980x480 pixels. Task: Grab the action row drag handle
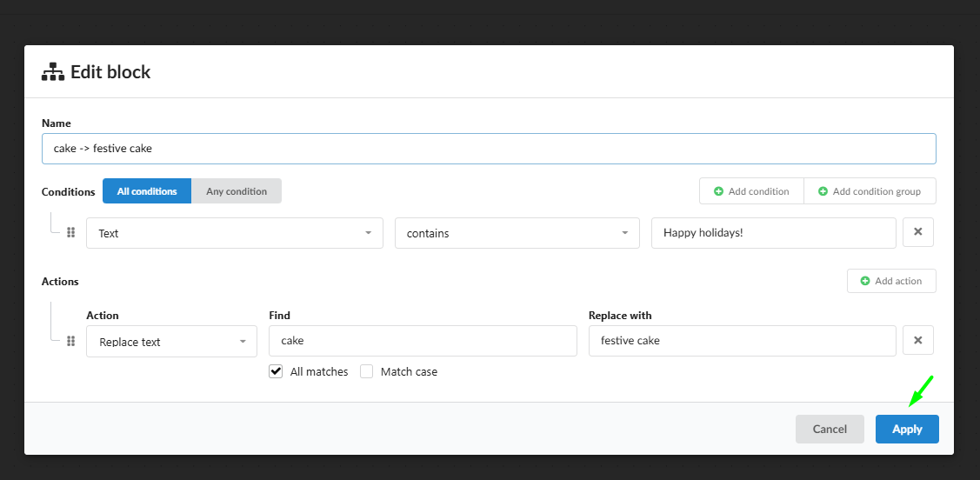(x=70, y=341)
